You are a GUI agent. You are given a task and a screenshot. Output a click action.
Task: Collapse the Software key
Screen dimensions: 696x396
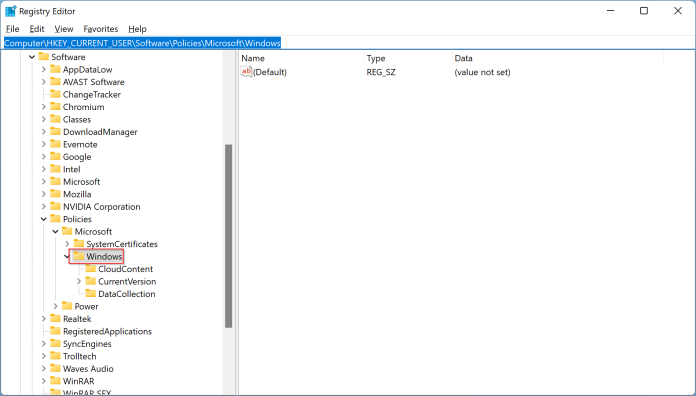coord(32,57)
